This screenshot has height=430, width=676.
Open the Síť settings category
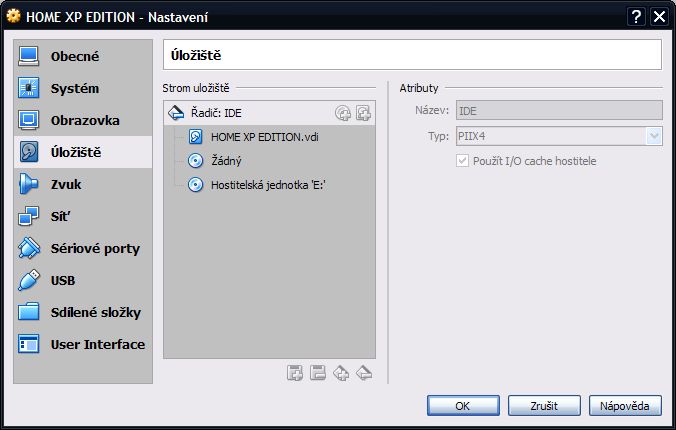click(x=83, y=216)
